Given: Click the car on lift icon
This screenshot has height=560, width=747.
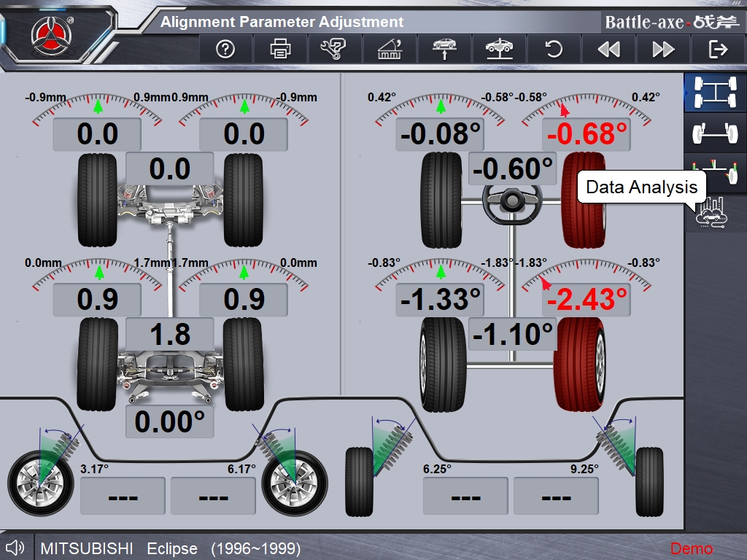Looking at the screenshot, I should [499, 49].
